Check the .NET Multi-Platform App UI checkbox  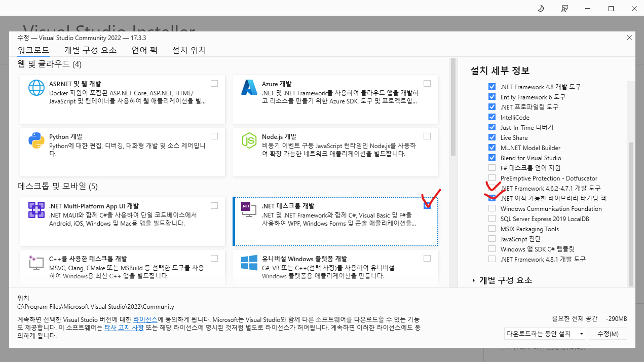[214, 205]
